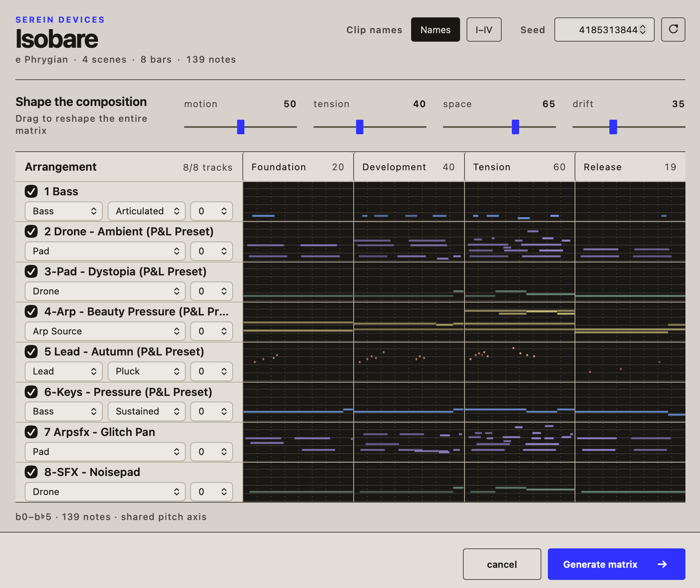Click the cancel button
700x588 pixels.
[502, 564]
